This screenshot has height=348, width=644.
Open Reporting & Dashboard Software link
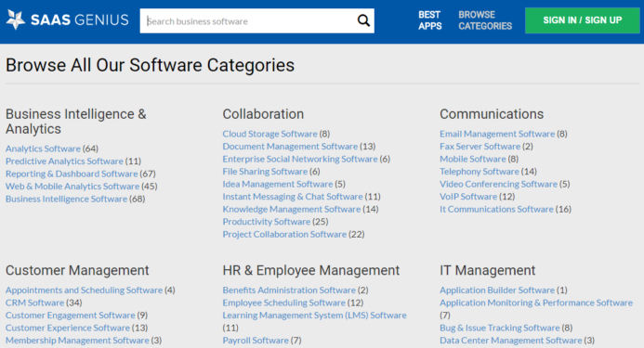pyautogui.click(x=72, y=174)
